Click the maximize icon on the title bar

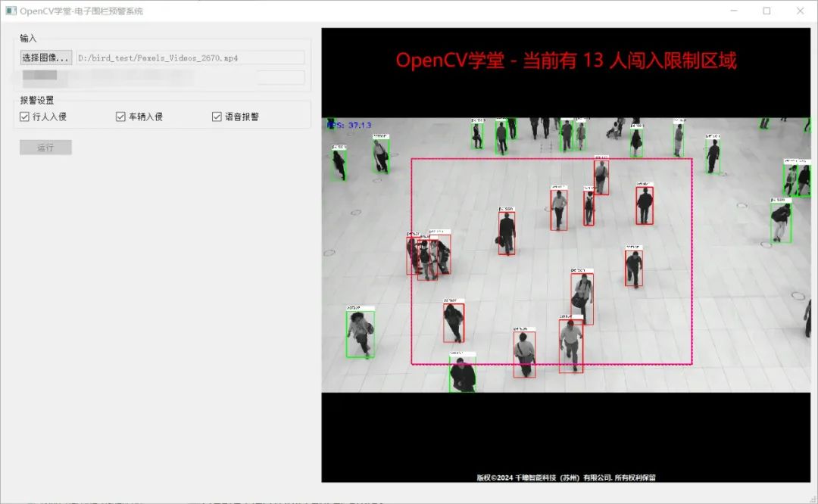click(x=766, y=11)
